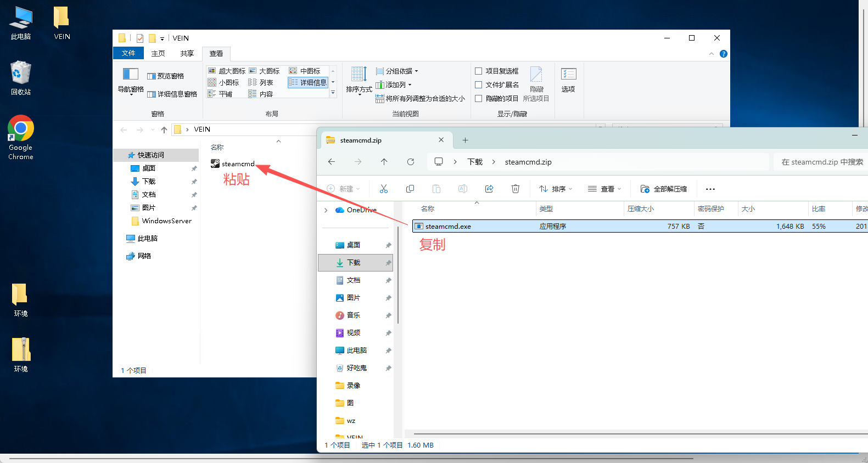The width and height of the screenshot is (868, 463).
Task: Open the Options (选项) button in ribbon
Action: coord(568,80)
